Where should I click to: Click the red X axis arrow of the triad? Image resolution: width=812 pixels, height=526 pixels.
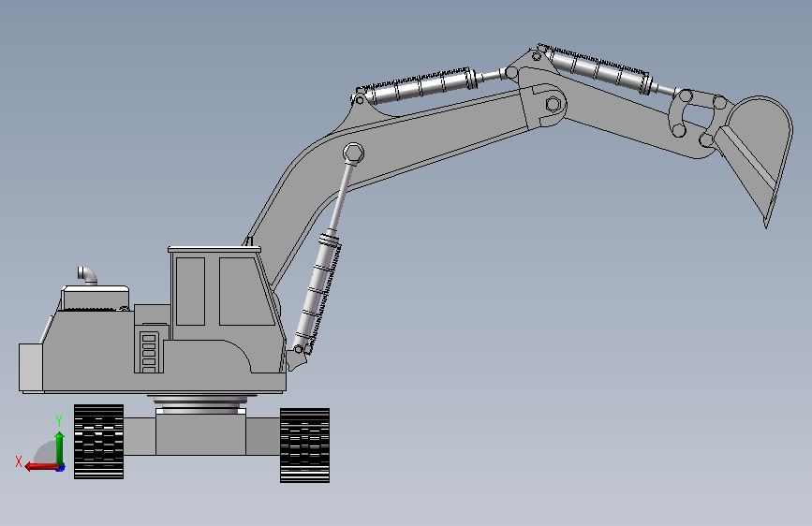tap(41, 467)
